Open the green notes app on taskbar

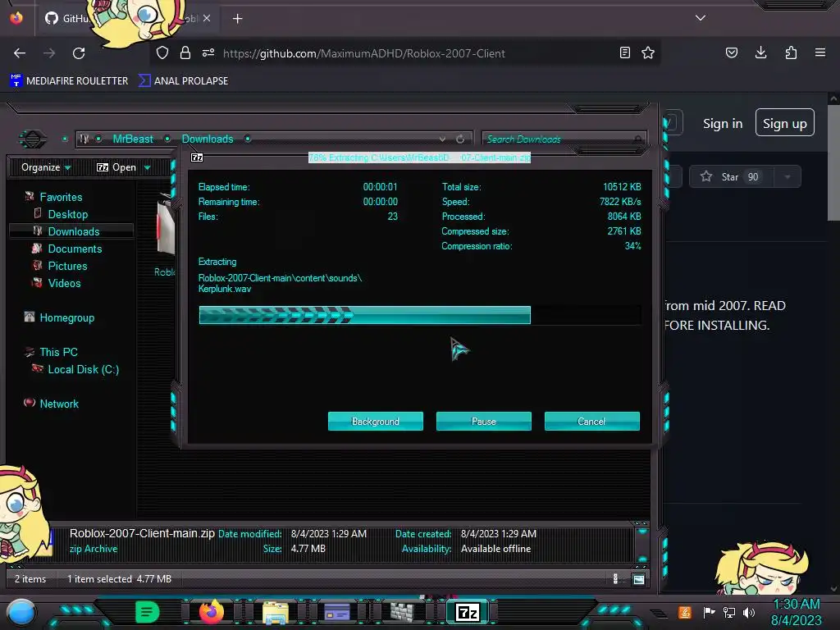pos(148,612)
